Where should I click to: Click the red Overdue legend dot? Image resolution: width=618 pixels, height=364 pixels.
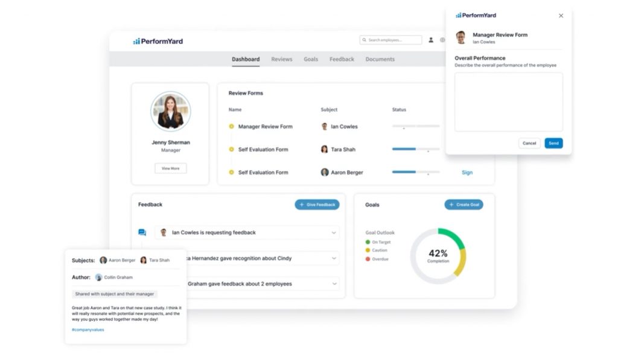368,259
